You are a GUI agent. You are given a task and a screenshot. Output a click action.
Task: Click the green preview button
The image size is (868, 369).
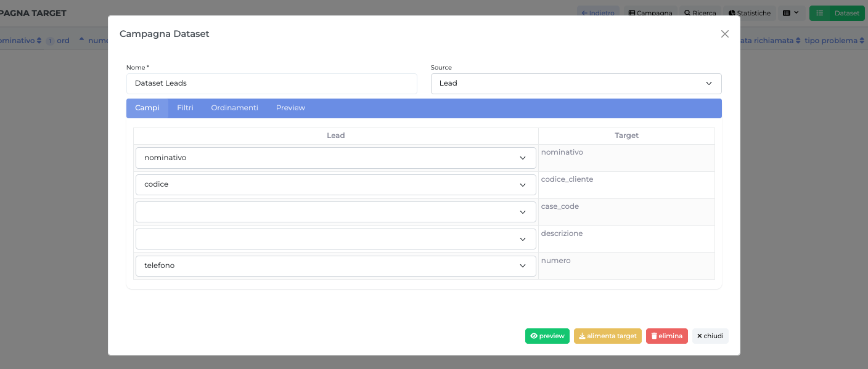(x=547, y=336)
